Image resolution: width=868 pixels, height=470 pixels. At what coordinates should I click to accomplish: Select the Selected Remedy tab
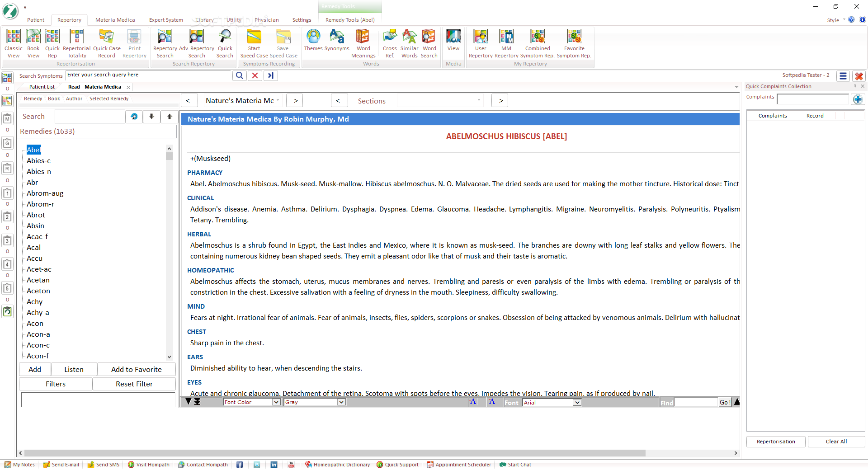(x=109, y=99)
